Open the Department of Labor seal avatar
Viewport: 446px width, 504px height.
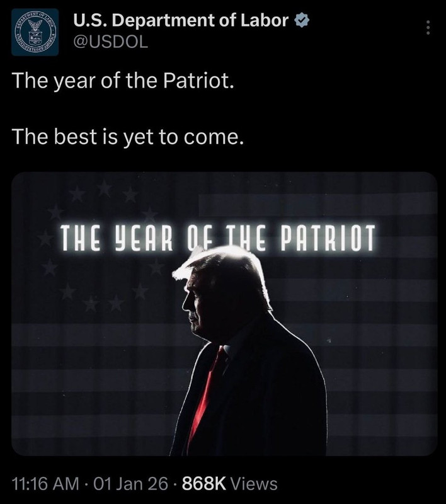pyautogui.click(x=35, y=32)
